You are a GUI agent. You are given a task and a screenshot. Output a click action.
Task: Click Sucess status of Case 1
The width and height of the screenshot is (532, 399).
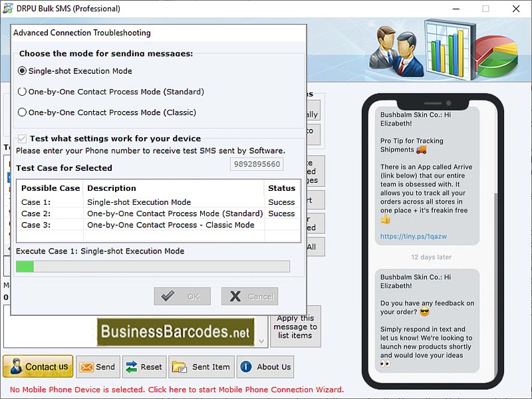[281, 202]
